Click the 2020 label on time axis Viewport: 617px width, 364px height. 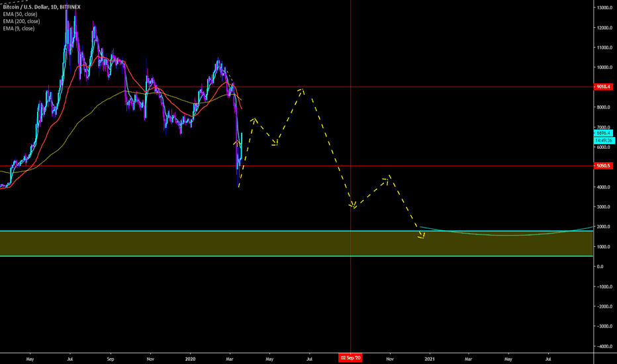[x=190, y=359]
